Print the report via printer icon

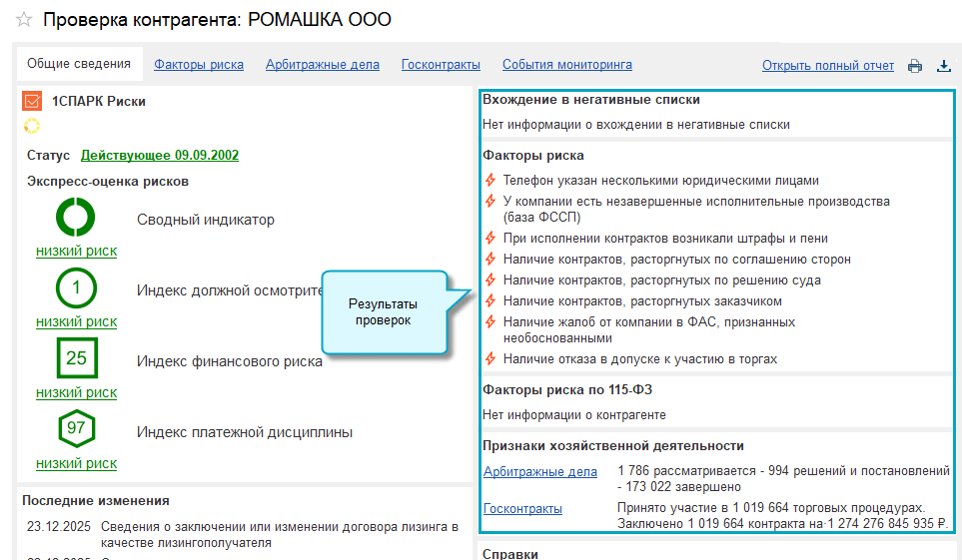(x=915, y=66)
